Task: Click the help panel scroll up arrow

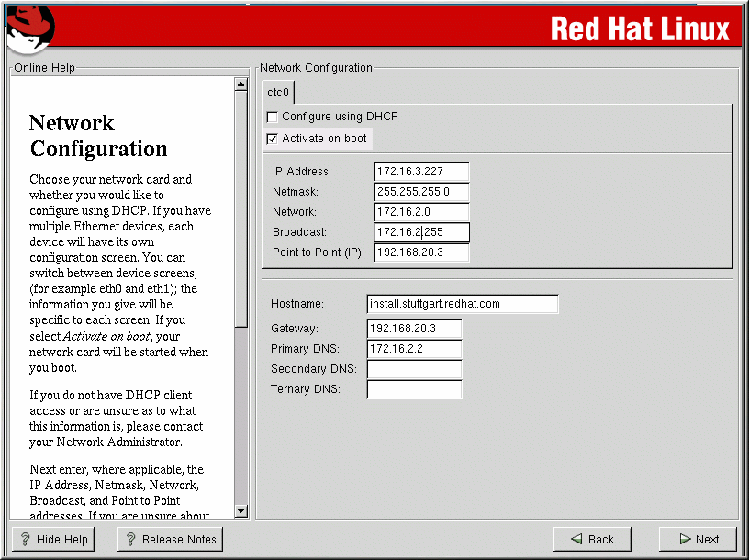Action: tap(241, 84)
